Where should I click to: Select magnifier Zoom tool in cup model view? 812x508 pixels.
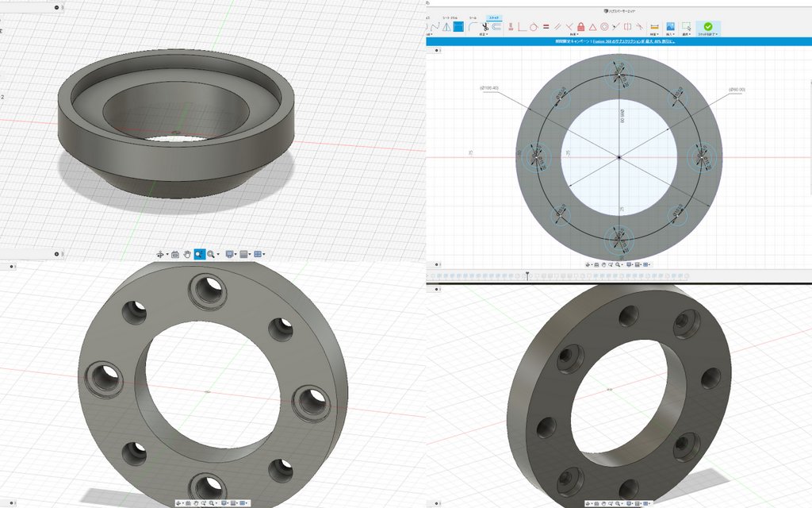click(x=211, y=254)
